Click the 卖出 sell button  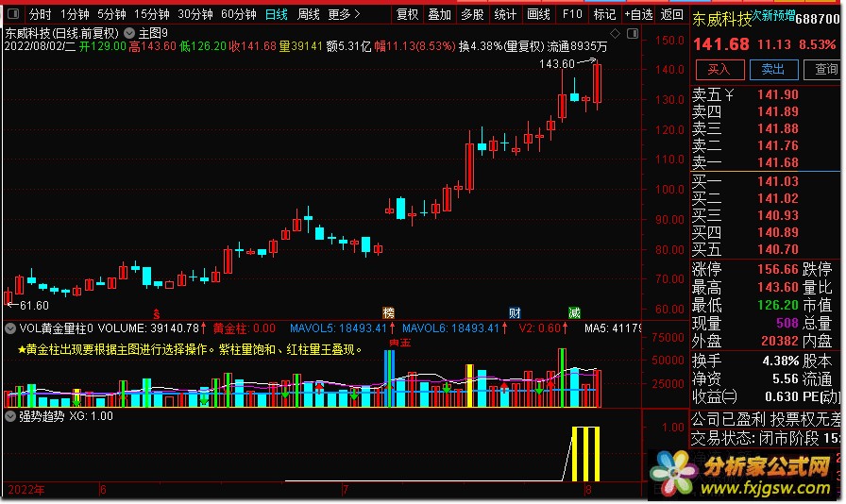coord(773,70)
